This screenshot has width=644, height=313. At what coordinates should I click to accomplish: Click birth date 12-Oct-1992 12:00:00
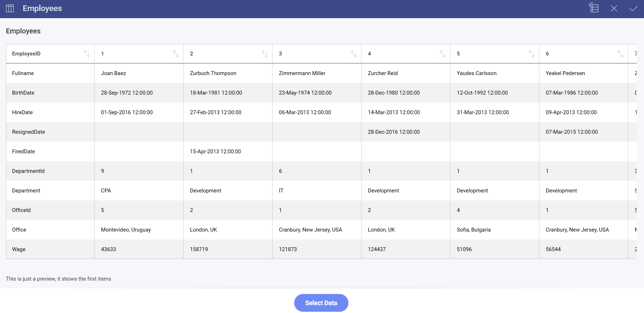(x=482, y=93)
